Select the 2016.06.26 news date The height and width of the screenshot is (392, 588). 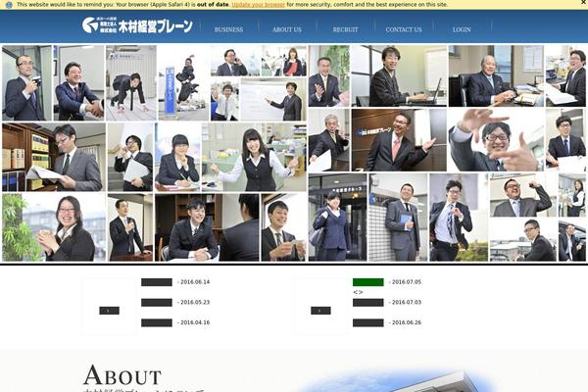coord(407,322)
